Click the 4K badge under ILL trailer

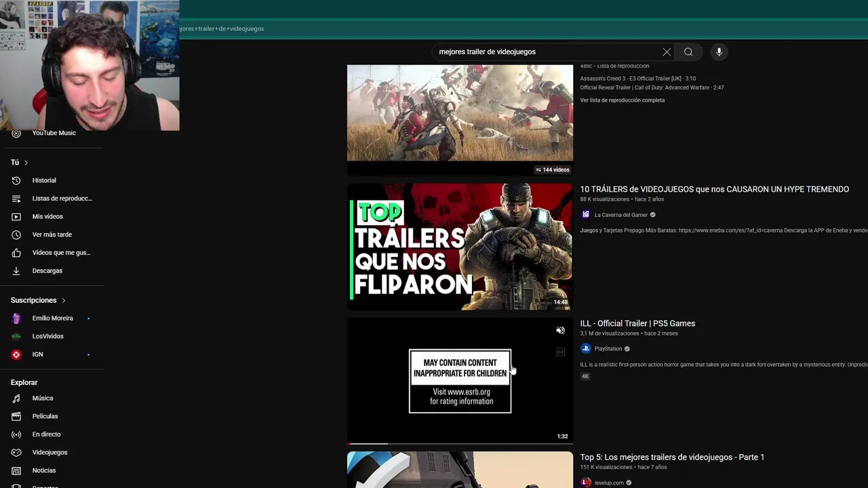pos(585,377)
